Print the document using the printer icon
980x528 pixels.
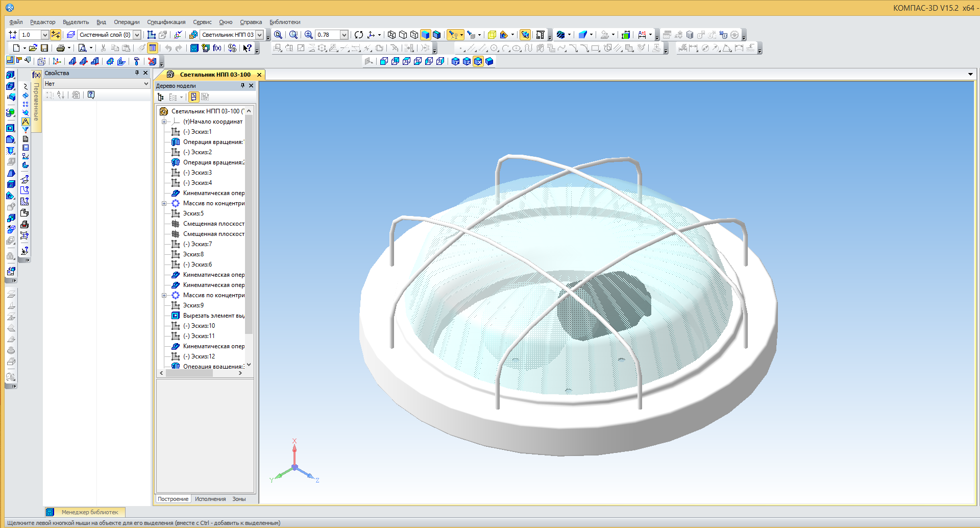click(x=61, y=48)
